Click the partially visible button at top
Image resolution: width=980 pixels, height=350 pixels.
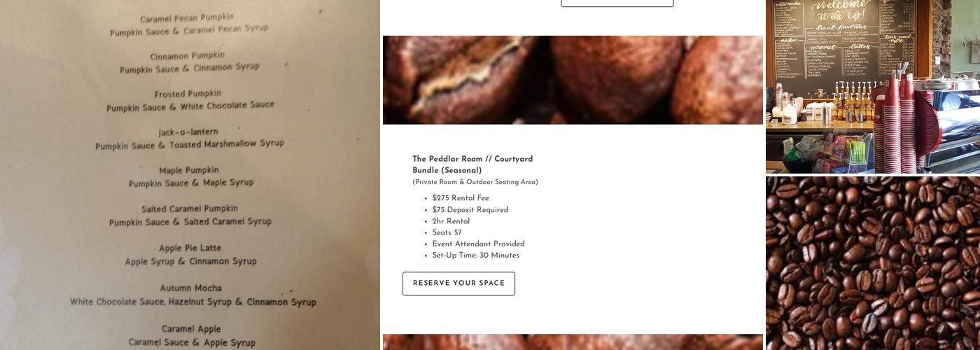pos(617,3)
